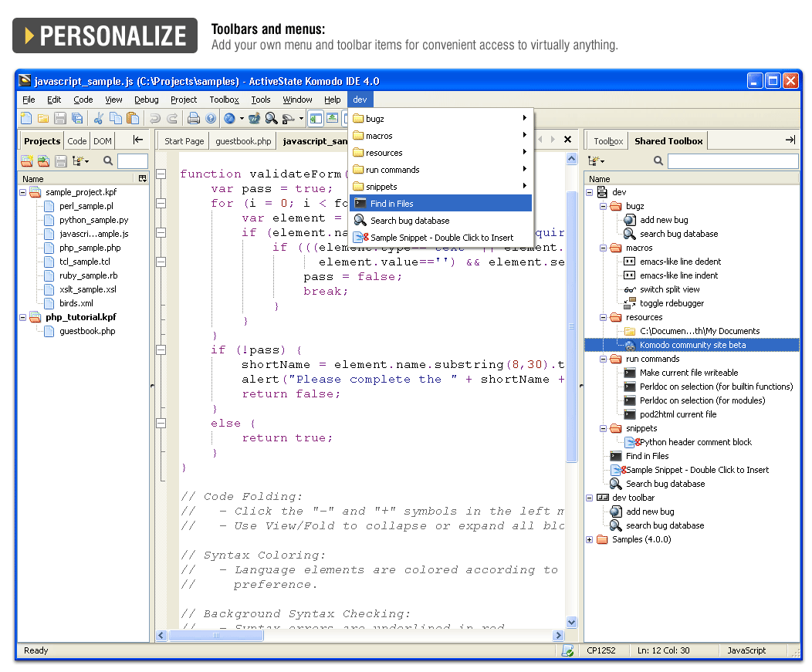
Task: Click the column picker icon beside Name header
Action: 143,179
